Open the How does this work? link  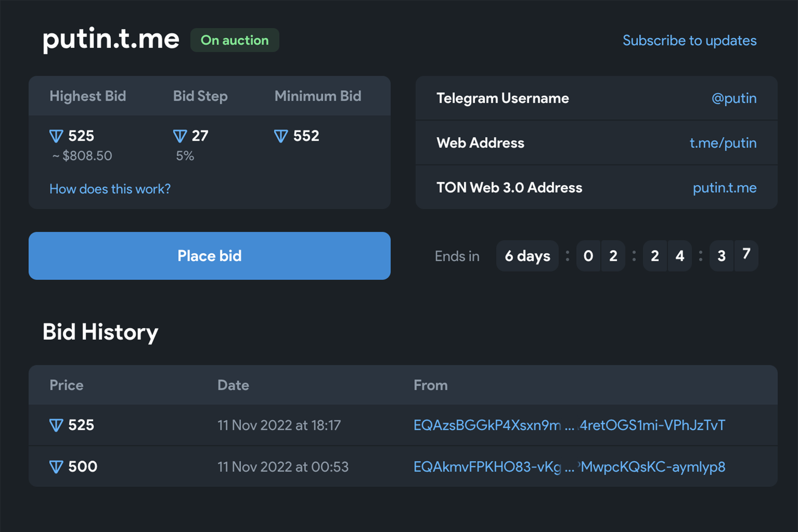110,189
